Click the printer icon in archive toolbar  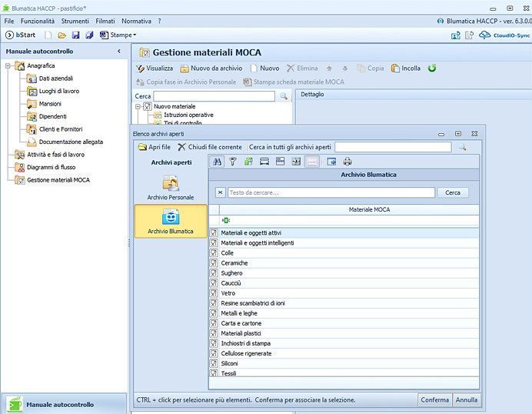point(347,162)
